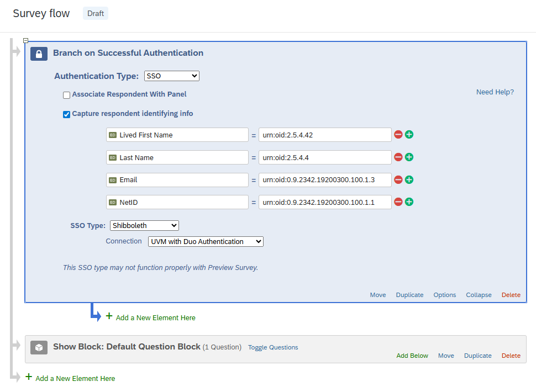The image size is (536, 392).
Task: Remove the NetID embedded data row
Action: point(398,202)
